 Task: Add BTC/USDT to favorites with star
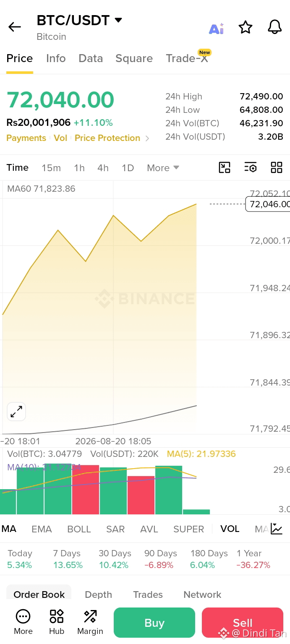pos(246,27)
